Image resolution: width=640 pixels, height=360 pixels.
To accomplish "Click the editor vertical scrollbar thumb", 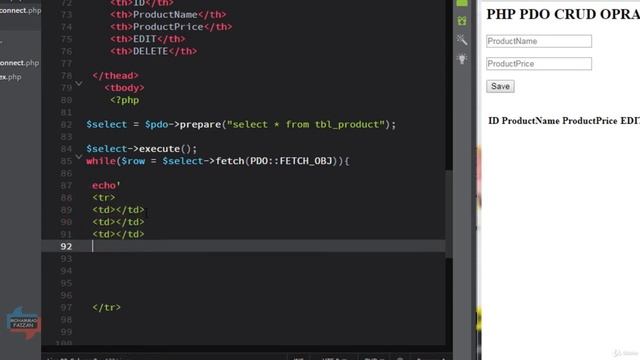I will pyautogui.click(x=449, y=214).
